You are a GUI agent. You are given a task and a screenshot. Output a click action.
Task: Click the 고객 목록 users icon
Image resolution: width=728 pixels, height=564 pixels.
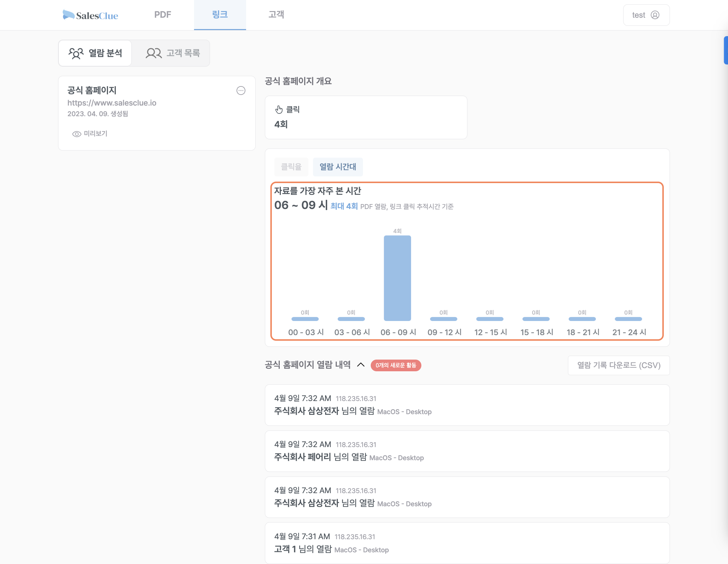(154, 53)
